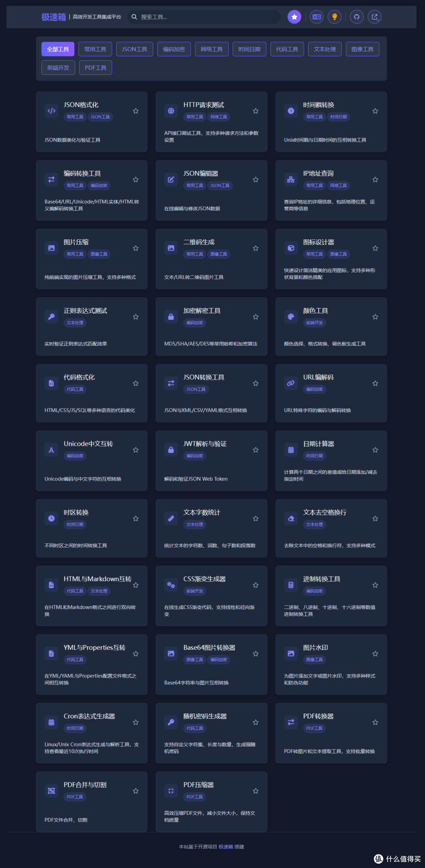Filter by 网络工具 category
Image resolution: width=425 pixels, height=868 pixels.
[x=212, y=49]
